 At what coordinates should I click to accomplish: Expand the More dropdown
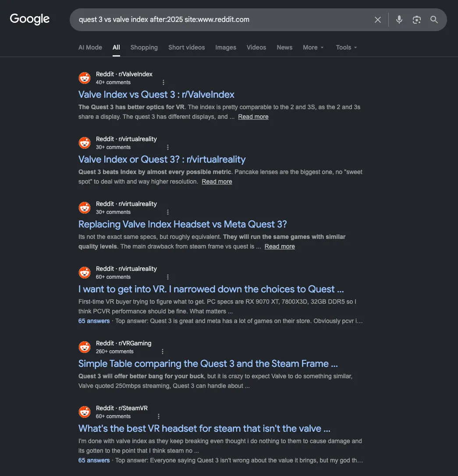[313, 47]
